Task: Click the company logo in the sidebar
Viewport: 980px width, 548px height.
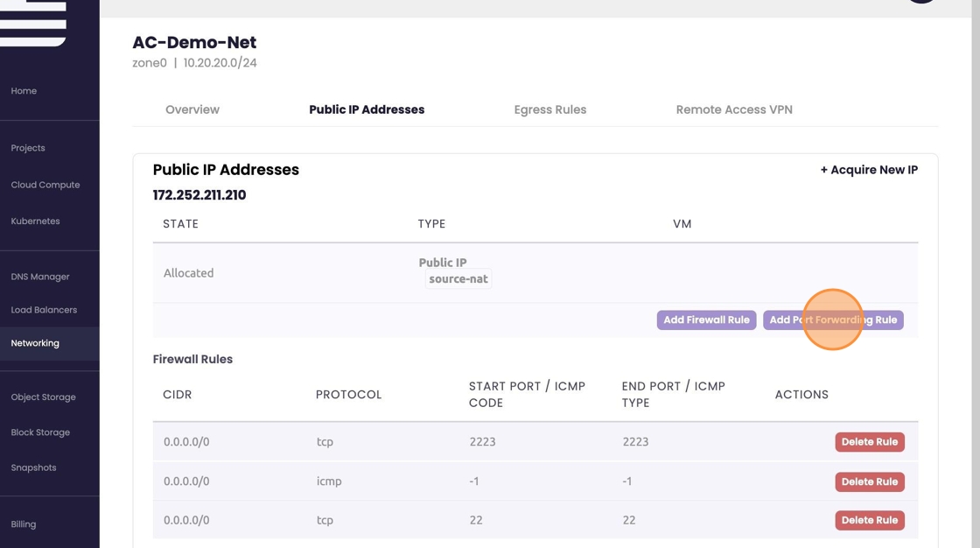Action: (x=33, y=23)
